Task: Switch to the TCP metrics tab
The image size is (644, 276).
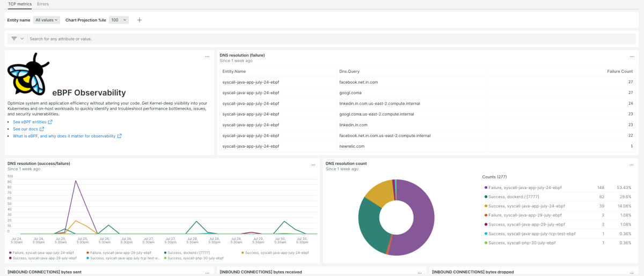Action: pyautogui.click(x=19, y=4)
